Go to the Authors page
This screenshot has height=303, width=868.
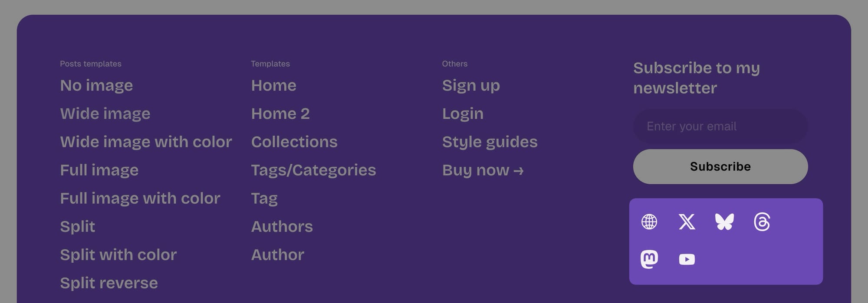coord(282,226)
